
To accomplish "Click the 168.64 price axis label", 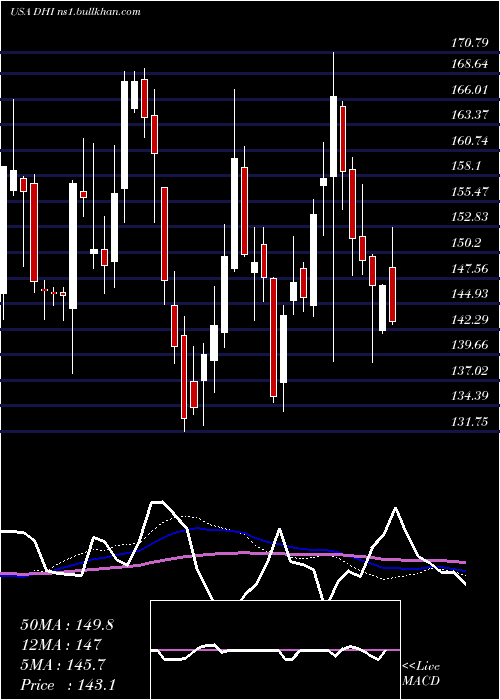I will 469,64.
